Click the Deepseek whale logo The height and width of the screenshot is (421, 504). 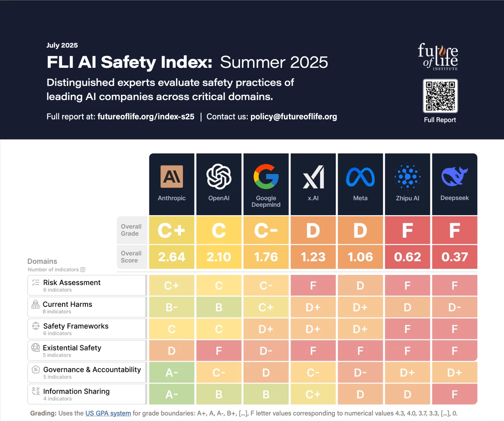pyautogui.click(x=455, y=176)
